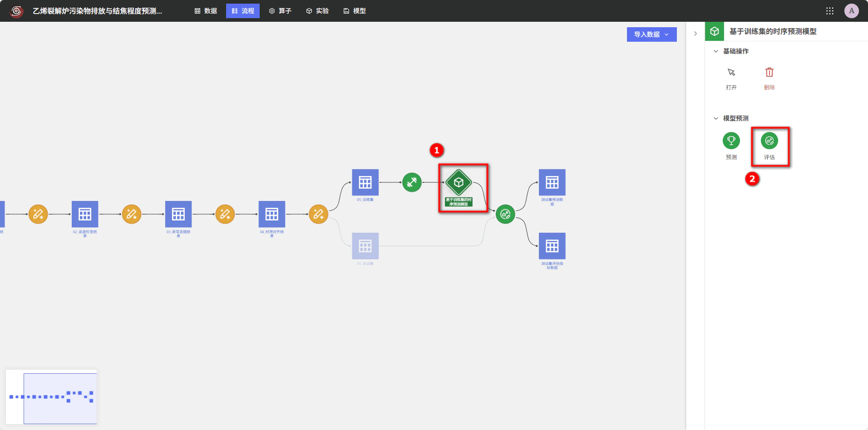This screenshot has height=430, width=868.
Task: Open the 数据 tab
Action: click(x=206, y=11)
